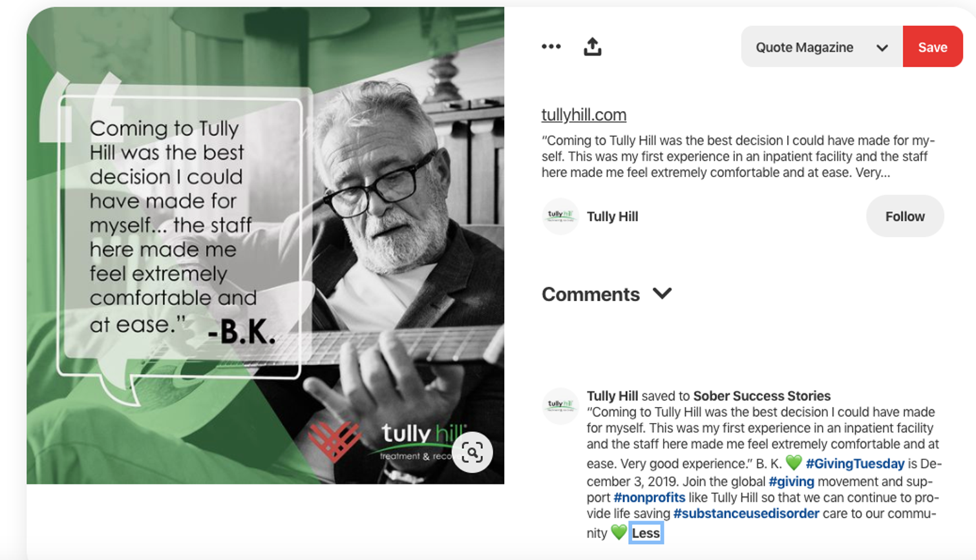
Task: Open the #nonprofits hashtag link
Action: (x=649, y=498)
